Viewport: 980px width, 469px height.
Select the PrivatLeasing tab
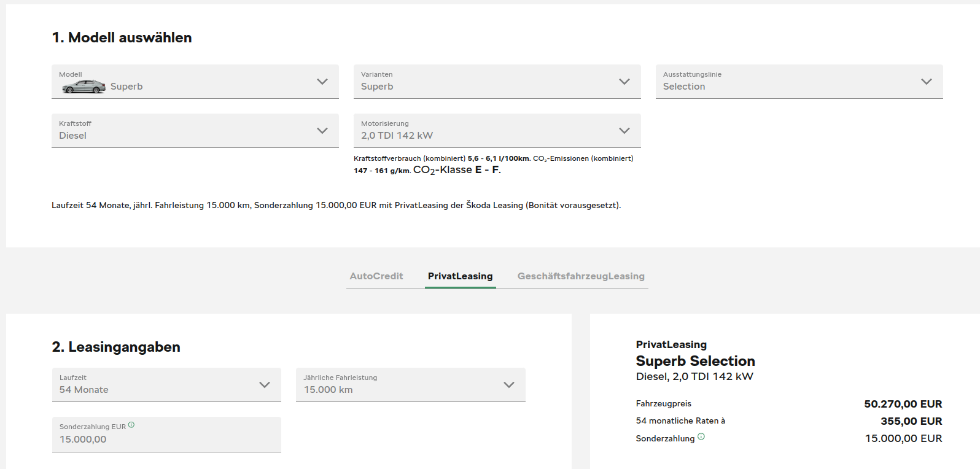click(x=461, y=276)
